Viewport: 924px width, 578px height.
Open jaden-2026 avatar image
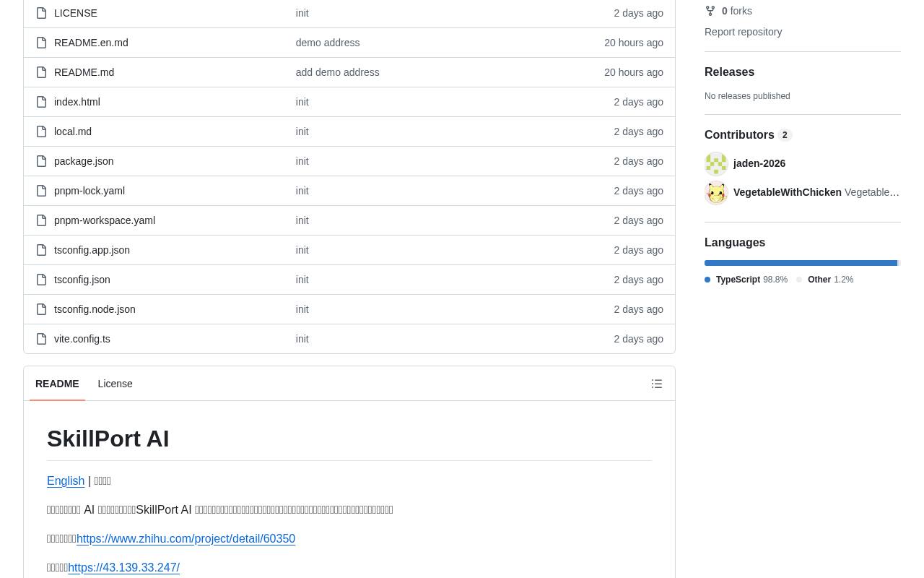pyautogui.click(x=716, y=164)
